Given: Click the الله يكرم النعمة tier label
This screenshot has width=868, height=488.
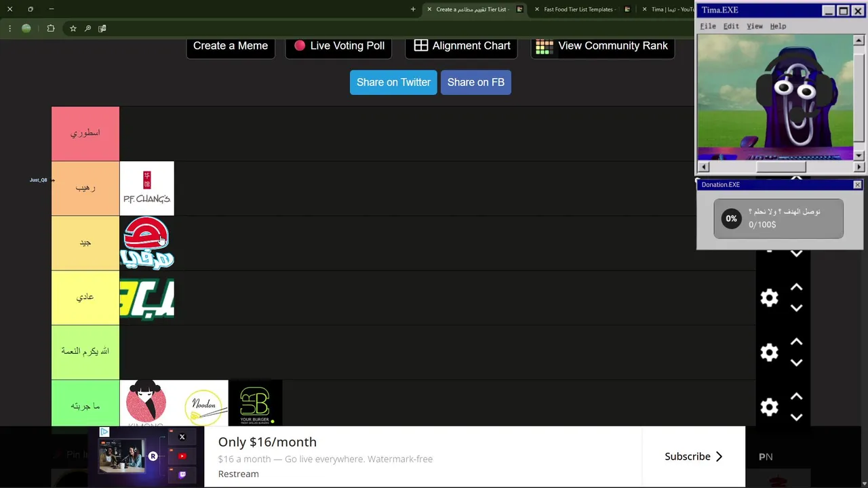Looking at the screenshot, I should (x=85, y=352).
